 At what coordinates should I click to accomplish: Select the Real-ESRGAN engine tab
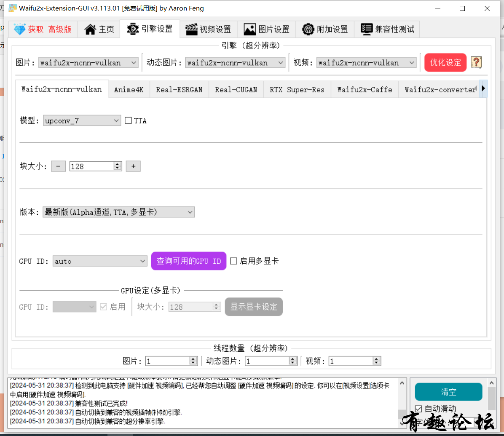[x=179, y=90]
